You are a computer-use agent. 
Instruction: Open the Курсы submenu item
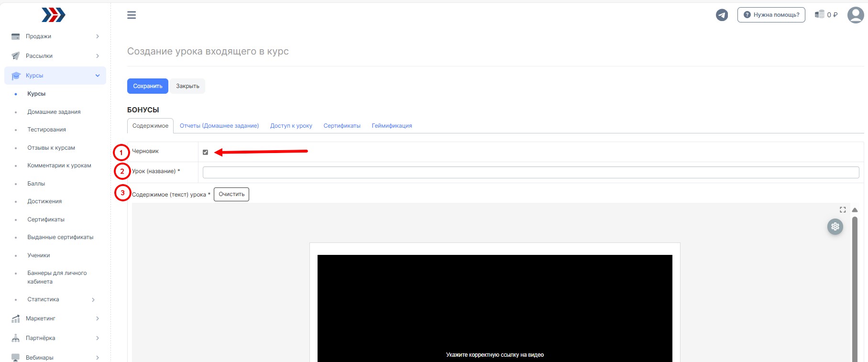pos(36,94)
